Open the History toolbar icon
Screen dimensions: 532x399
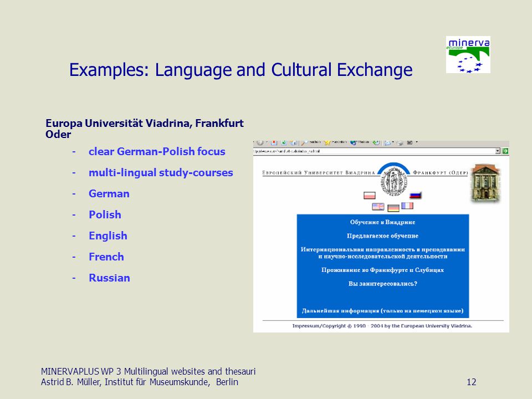click(x=376, y=143)
